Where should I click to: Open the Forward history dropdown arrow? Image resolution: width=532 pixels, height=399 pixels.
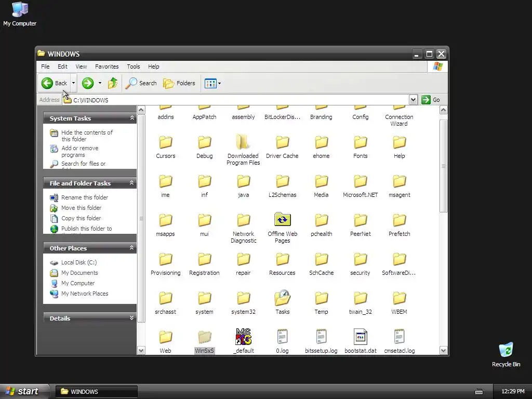[x=100, y=83]
